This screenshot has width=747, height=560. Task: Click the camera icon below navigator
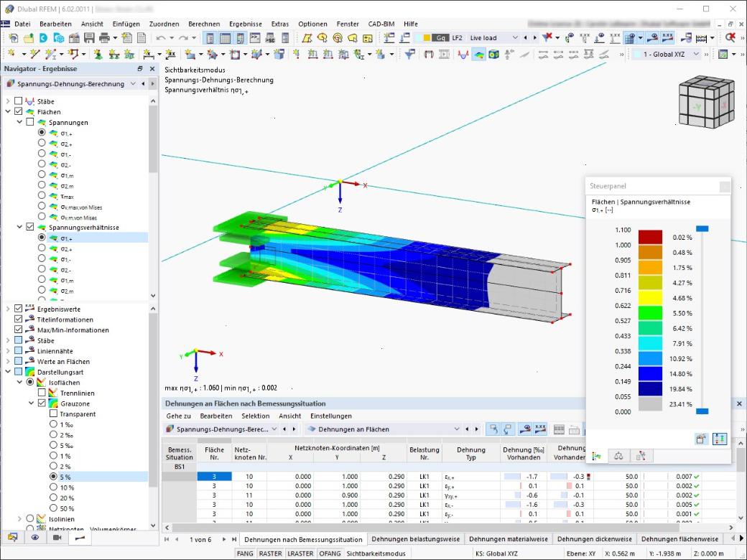(x=57, y=537)
